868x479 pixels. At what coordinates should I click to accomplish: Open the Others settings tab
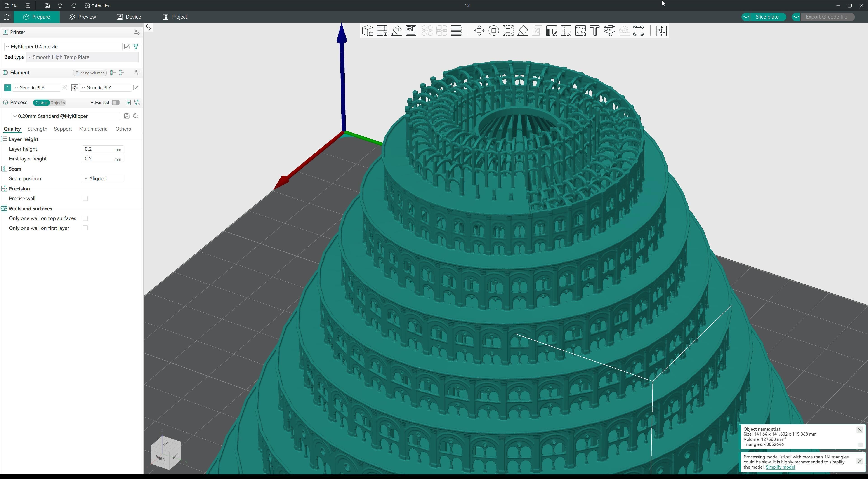point(123,129)
